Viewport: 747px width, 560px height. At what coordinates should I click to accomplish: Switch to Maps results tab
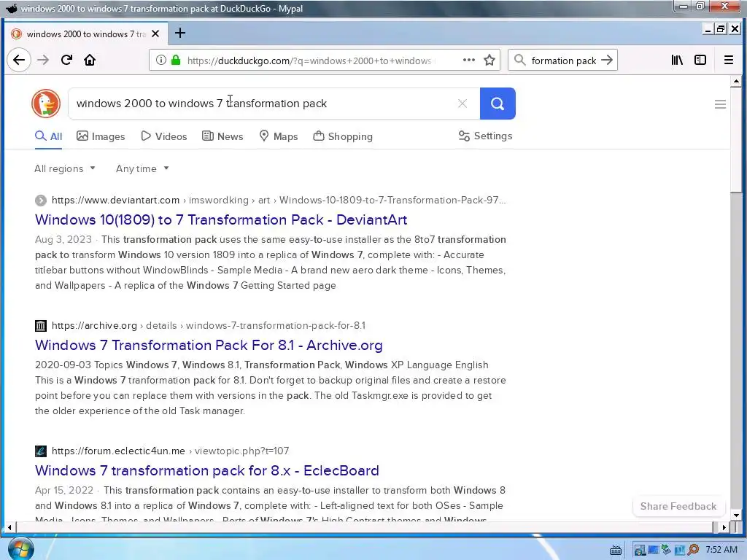click(279, 136)
